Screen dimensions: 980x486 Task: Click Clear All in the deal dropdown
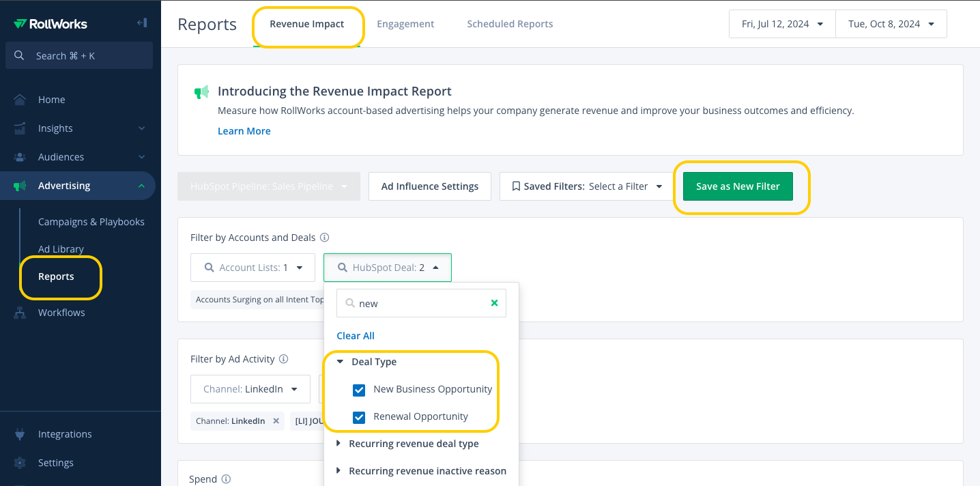(x=356, y=336)
